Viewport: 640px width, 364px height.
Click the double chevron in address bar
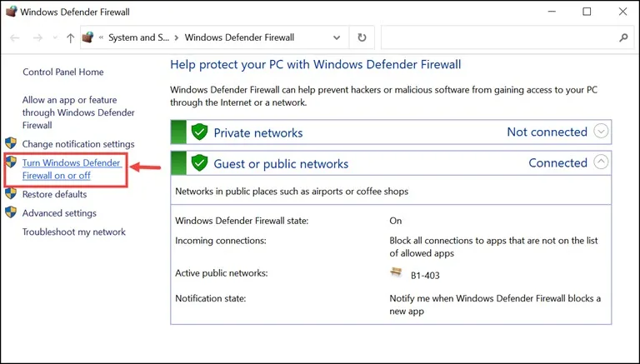click(x=101, y=37)
